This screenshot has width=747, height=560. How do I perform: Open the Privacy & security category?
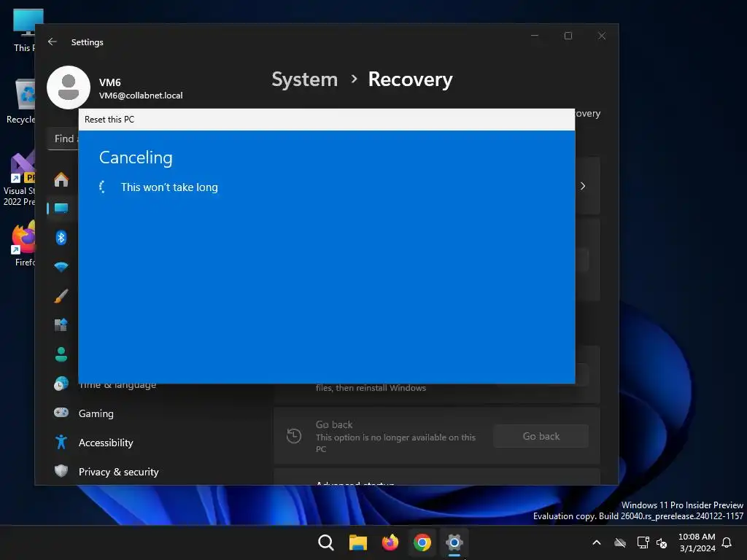tap(119, 472)
